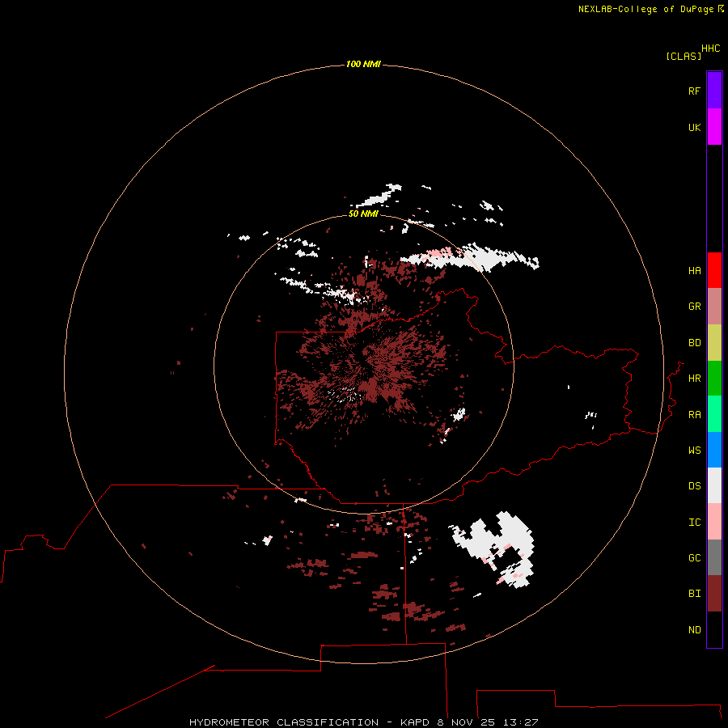The image size is (728, 728).
Task: Click the magenta UK legend swatch
Action: [714, 127]
